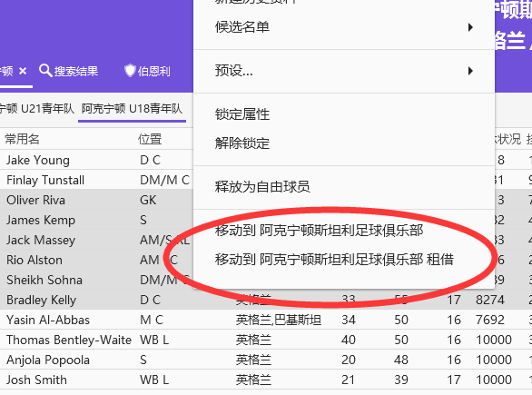Expand the 候选名单 submenu arrow
Screen dimensions: 532x395
point(470,27)
